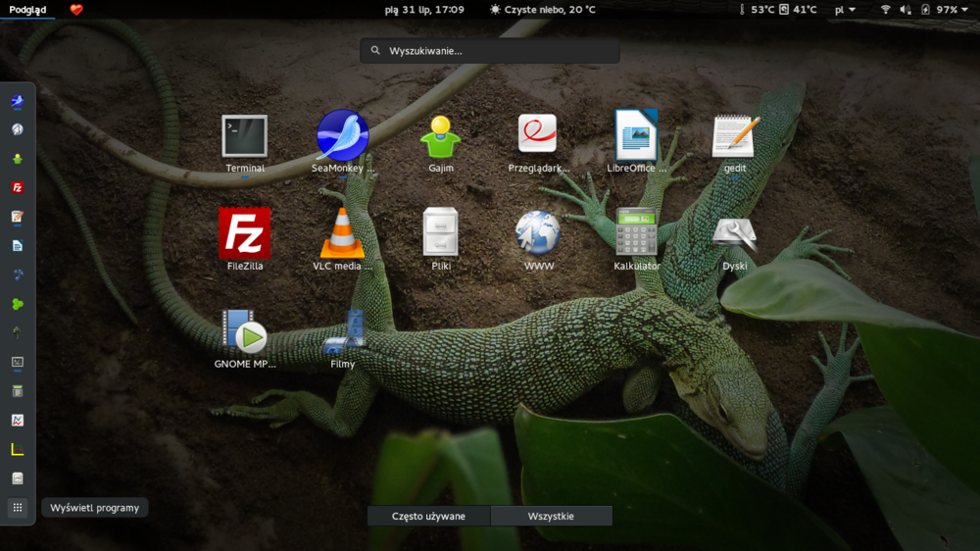Launch GNOME MPlayer
The width and height of the screenshot is (980, 551).
coord(244,331)
